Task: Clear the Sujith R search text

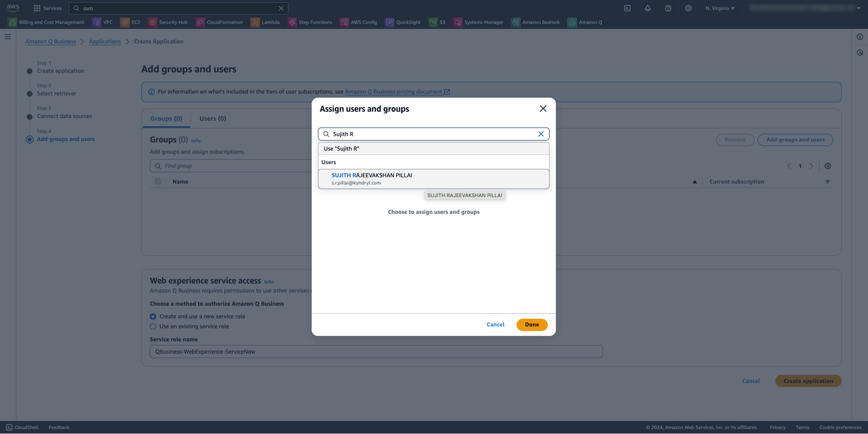Action: point(541,134)
